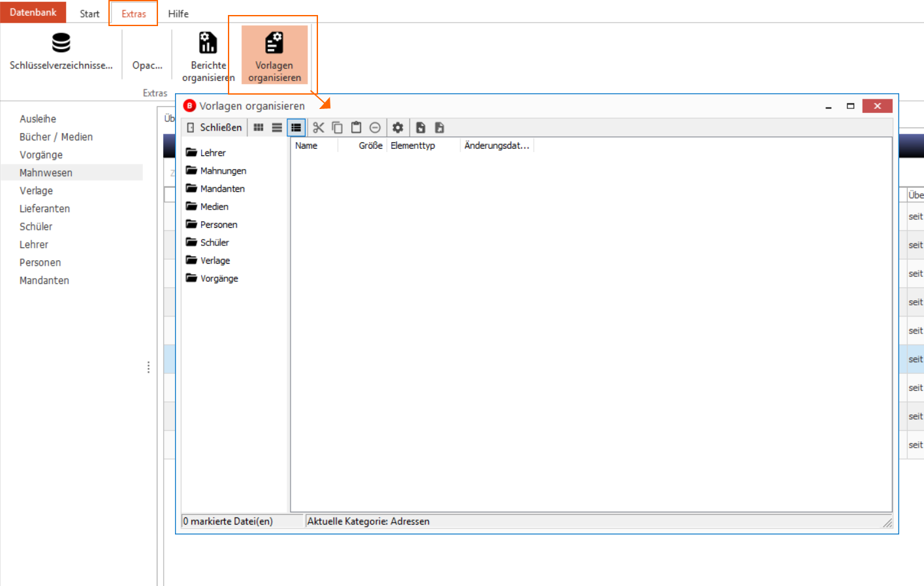The width and height of the screenshot is (924, 586).
Task: Select the Personen folder in tree
Action: pyautogui.click(x=212, y=224)
